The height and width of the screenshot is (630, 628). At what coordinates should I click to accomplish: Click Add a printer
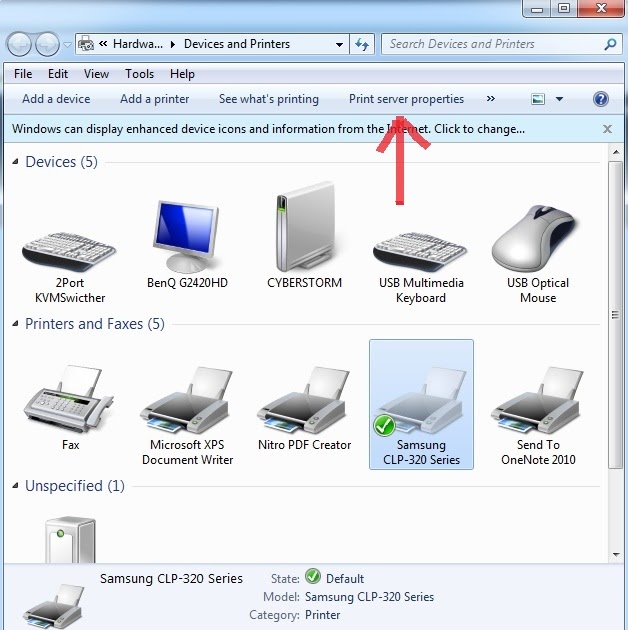click(x=155, y=99)
